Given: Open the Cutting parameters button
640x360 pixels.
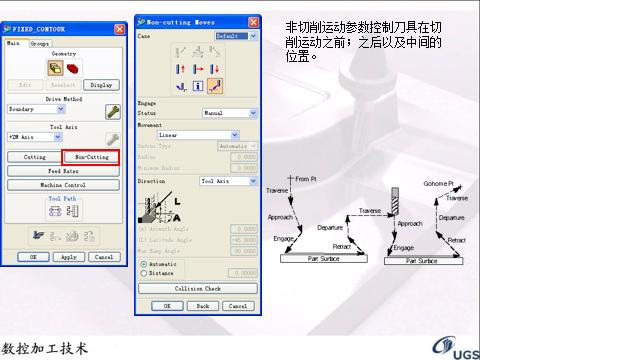Looking at the screenshot, I should click(x=35, y=157).
